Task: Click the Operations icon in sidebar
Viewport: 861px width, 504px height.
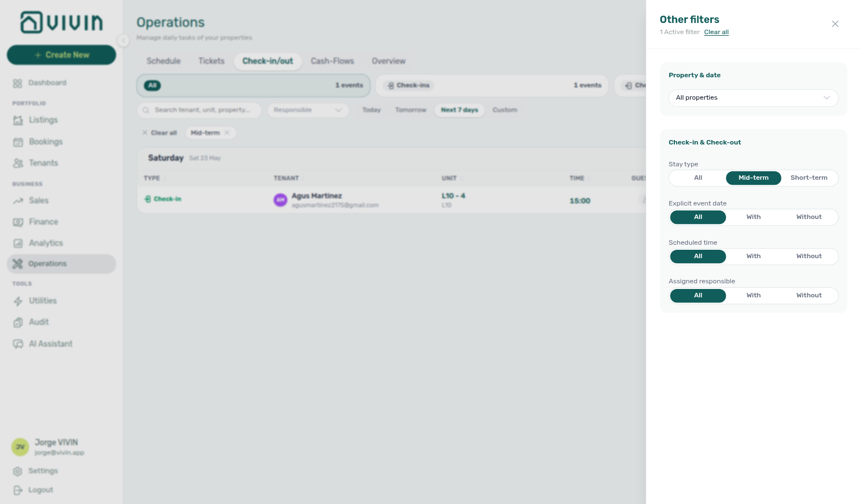Action: pyautogui.click(x=18, y=264)
